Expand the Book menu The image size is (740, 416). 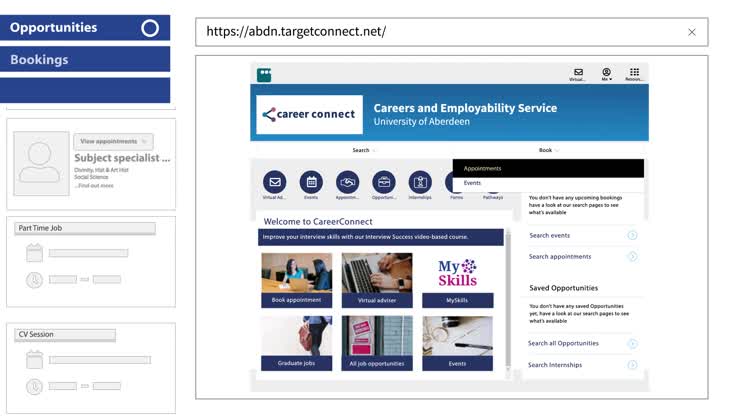(x=548, y=150)
